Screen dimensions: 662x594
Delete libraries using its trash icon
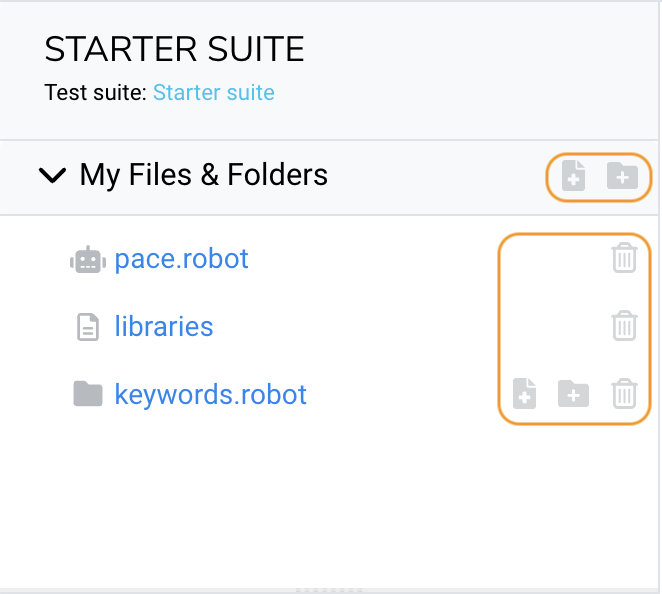pyautogui.click(x=624, y=325)
